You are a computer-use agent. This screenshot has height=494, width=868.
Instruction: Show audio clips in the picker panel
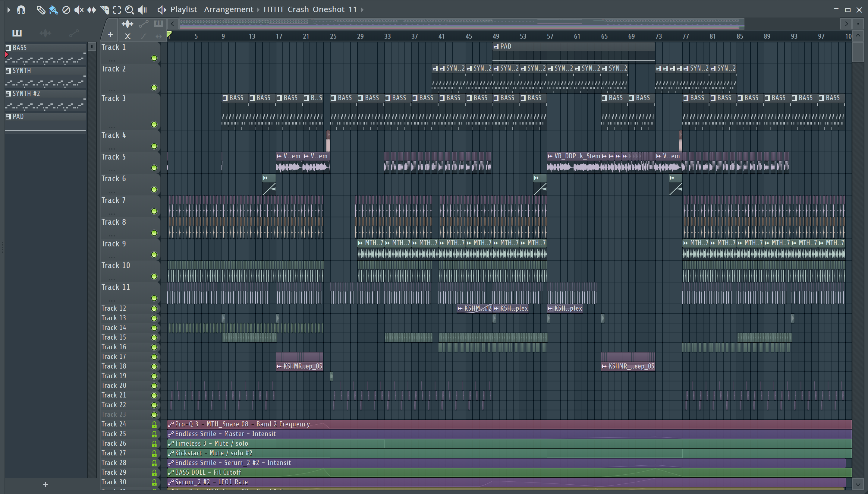pyautogui.click(x=45, y=33)
